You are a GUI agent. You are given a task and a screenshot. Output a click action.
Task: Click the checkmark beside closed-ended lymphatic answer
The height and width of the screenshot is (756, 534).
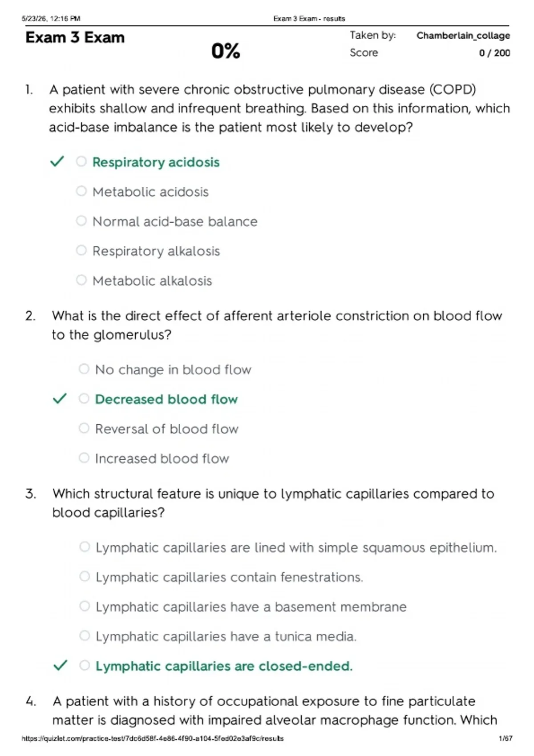(60, 665)
